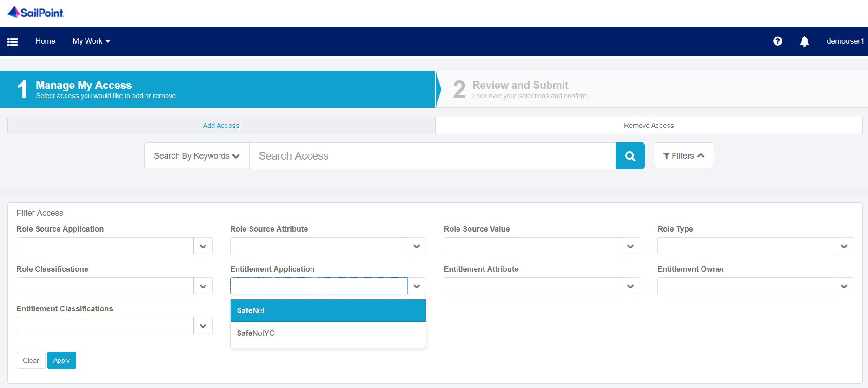Expand the Entitlement Owner dropdown arrow
868x388 pixels.
[x=844, y=286]
